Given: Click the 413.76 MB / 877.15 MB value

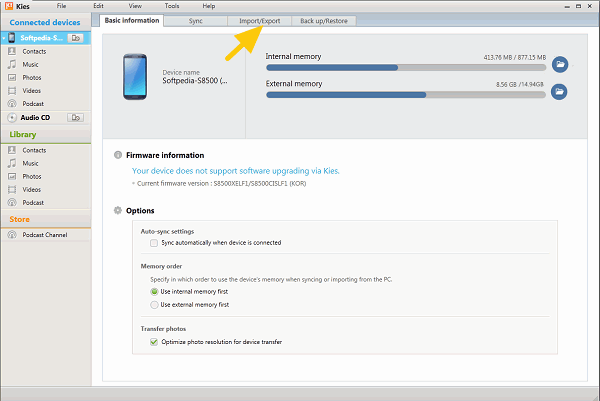Looking at the screenshot, I should (x=515, y=57).
